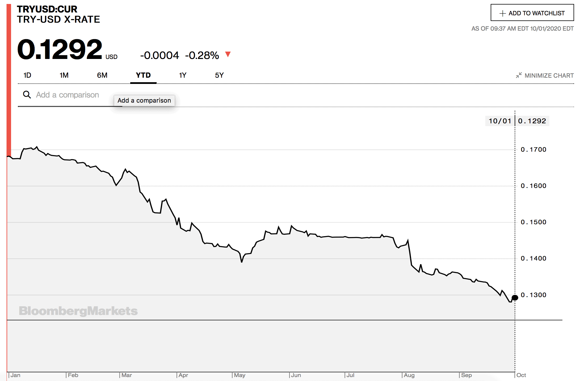
Task: Click the minimize chart arrows icon
Action: click(519, 75)
